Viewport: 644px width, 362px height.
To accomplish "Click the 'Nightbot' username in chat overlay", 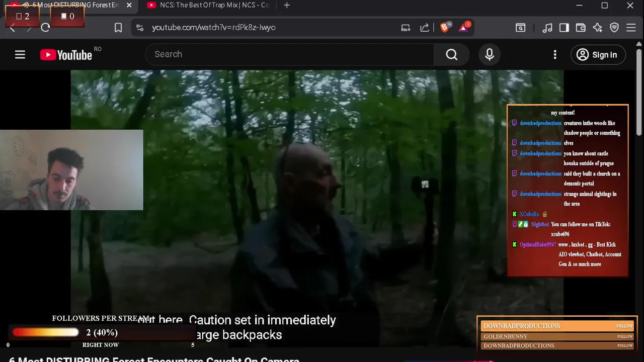I will point(540,224).
